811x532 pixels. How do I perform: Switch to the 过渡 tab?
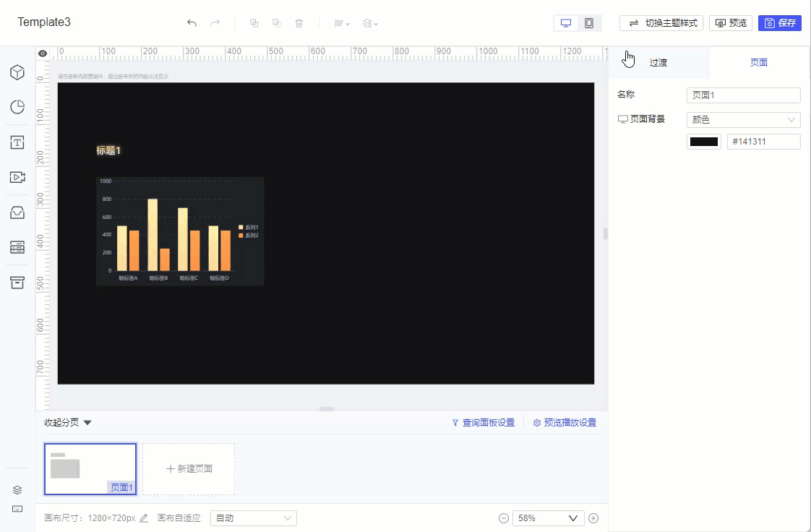[x=658, y=62]
